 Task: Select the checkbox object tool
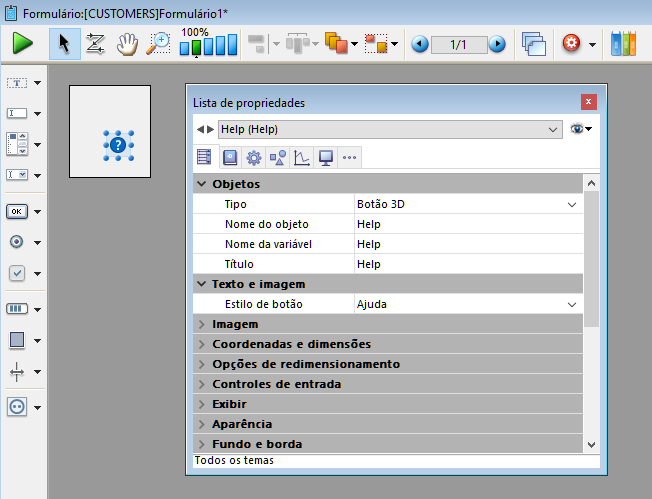17,273
